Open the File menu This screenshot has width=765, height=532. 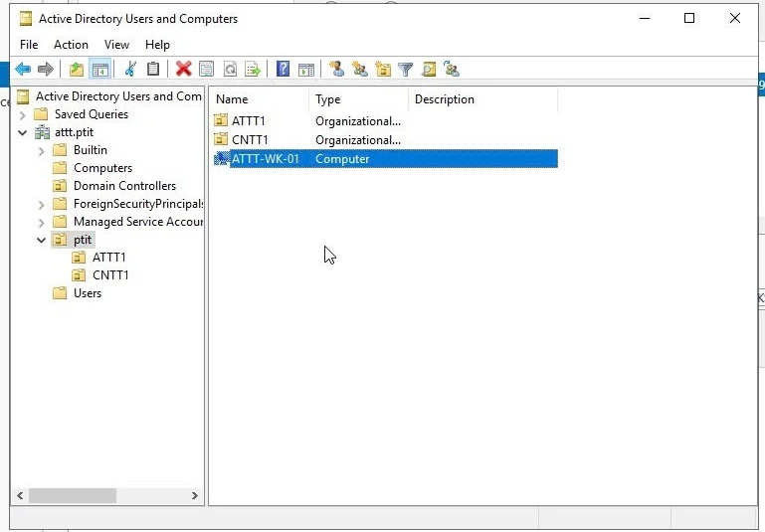coord(29,45)
